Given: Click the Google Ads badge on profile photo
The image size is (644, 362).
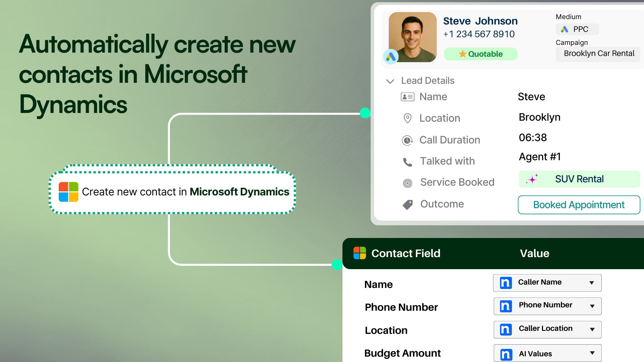Looking at the screenshot, I should [391, 57].
